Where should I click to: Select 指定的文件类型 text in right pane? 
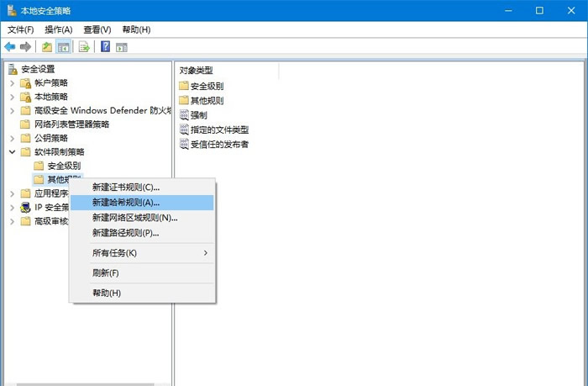tap(219, 130)
